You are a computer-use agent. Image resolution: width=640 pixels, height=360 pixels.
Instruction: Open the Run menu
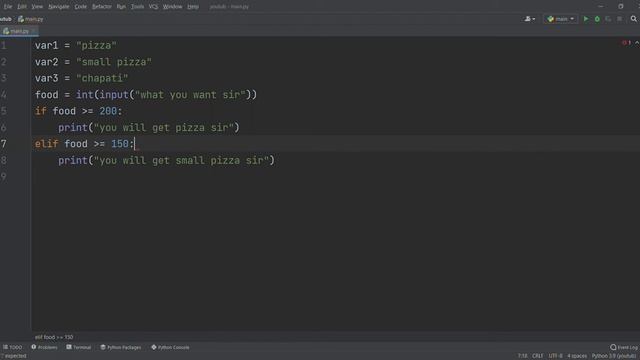pyautogui.click(x=121, y=7)
